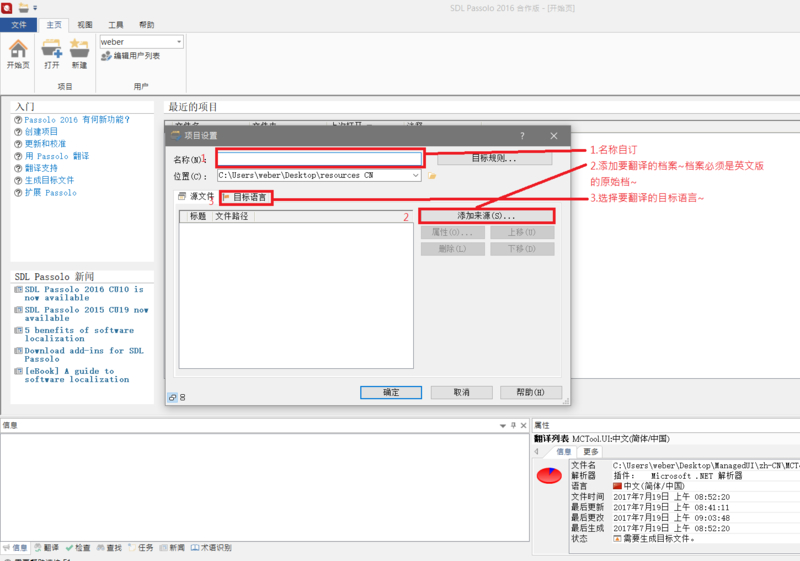
Task: Open Download add-ins for SDL Passolo link
Action: point(84,354)
